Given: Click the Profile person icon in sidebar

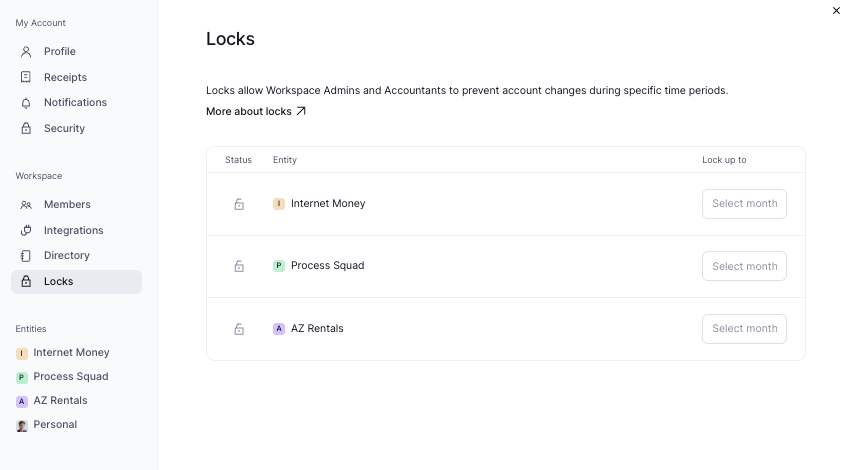Looking at the screenshot, I should [26, 51].
